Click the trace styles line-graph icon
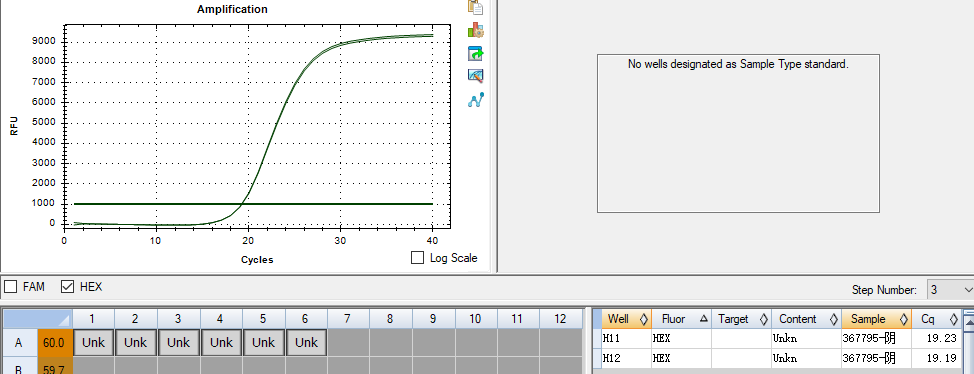Screen dimensions: 974x374 [x=476, y=99]
